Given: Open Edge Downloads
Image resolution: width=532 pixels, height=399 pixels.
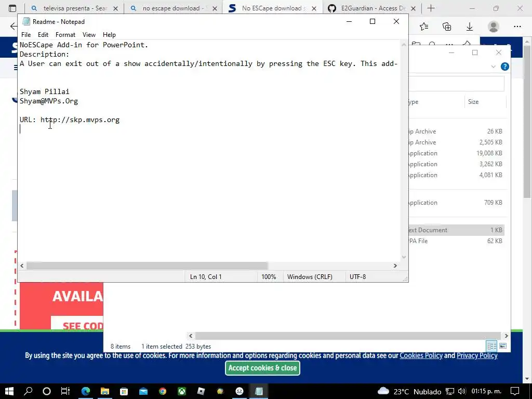Looking at the screenshot, I should point(470,26).
